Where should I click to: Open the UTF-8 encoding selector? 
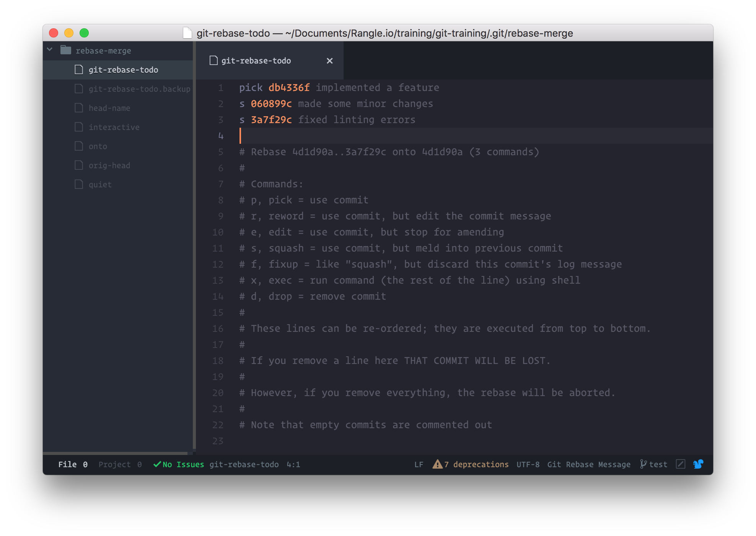[x=528, y=465]
